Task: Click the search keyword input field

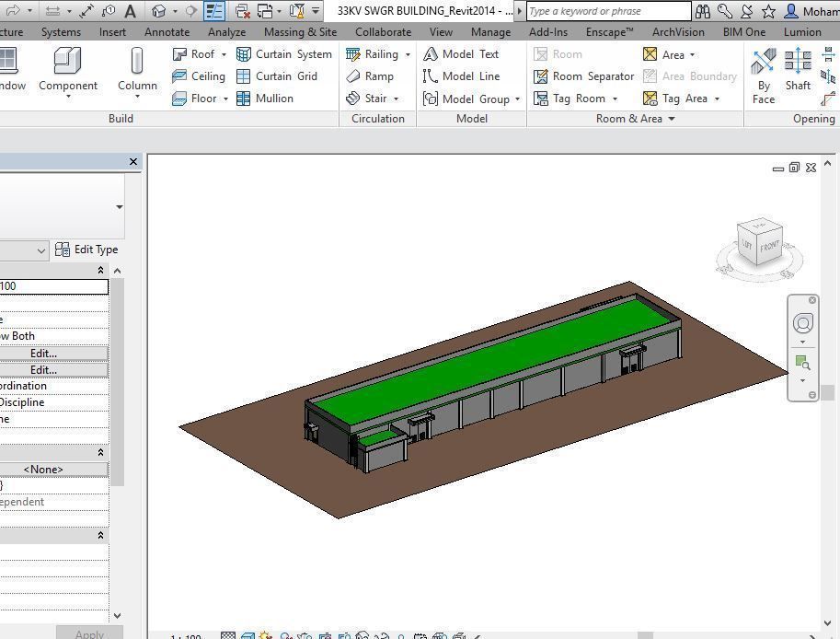Action: [608, 11]
